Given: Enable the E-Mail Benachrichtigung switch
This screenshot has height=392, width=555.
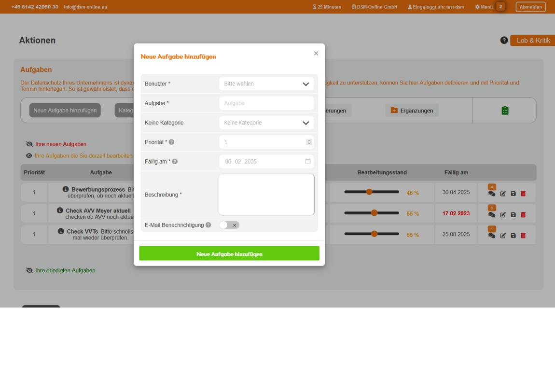Looking at the screenshot, I should (229, 225).
